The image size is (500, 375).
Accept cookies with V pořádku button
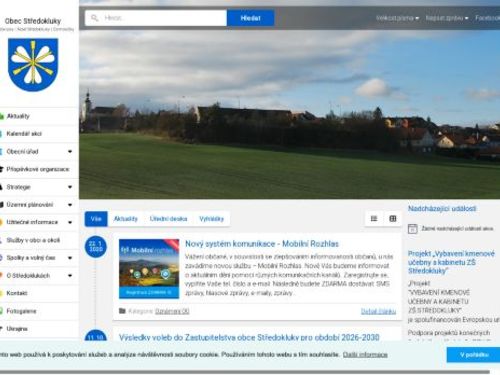pyautogui.click(x=474, y=355)
